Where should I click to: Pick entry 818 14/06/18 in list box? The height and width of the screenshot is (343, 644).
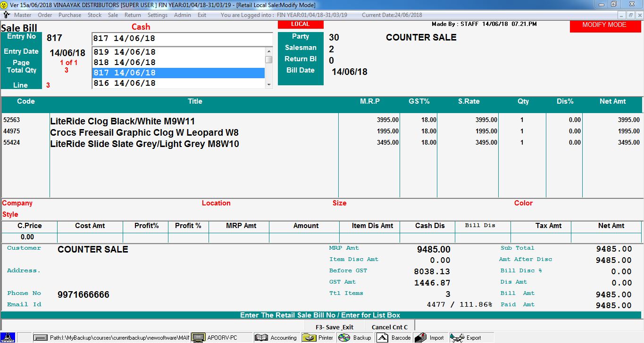(177, 62)
